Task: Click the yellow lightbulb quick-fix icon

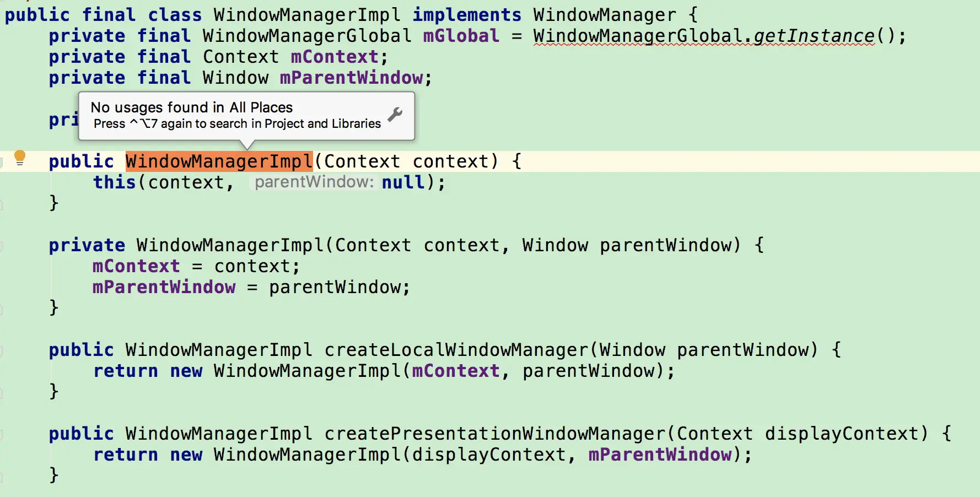Action: point(20,157)
